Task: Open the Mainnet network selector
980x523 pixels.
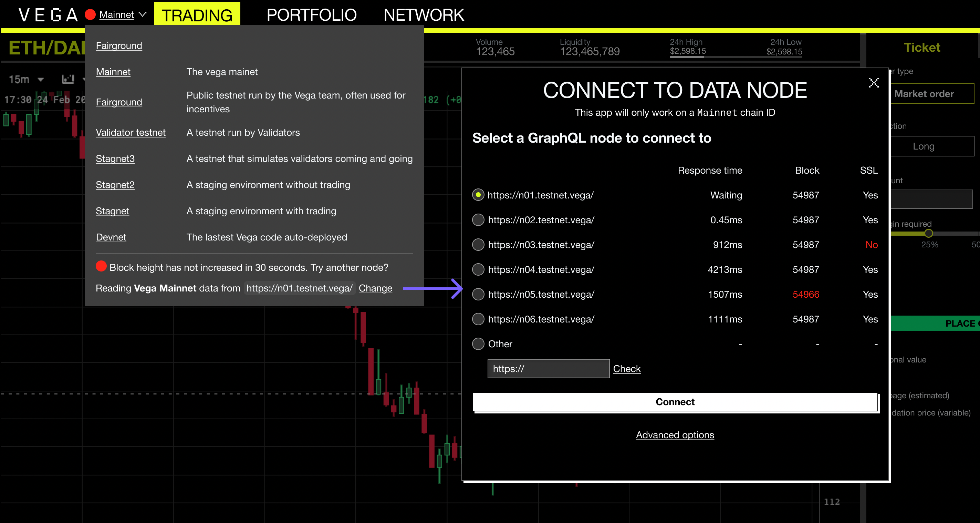Action: coord(116,15)
